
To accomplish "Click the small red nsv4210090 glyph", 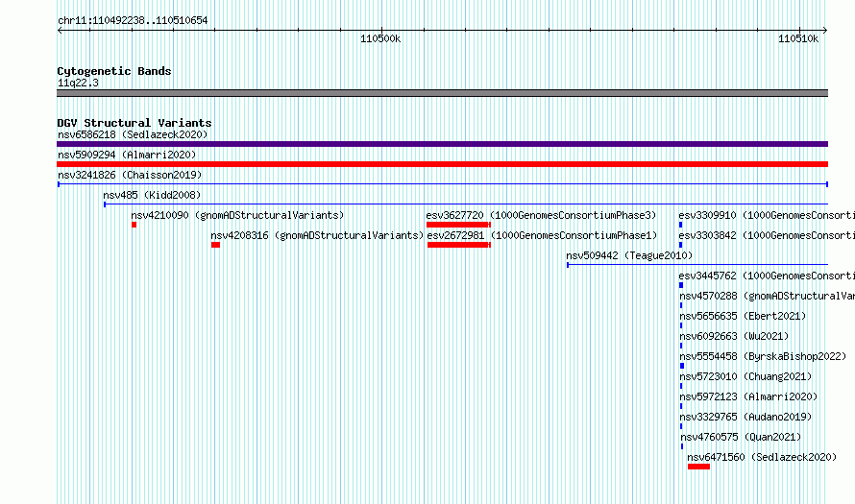I will click(134, 225).
